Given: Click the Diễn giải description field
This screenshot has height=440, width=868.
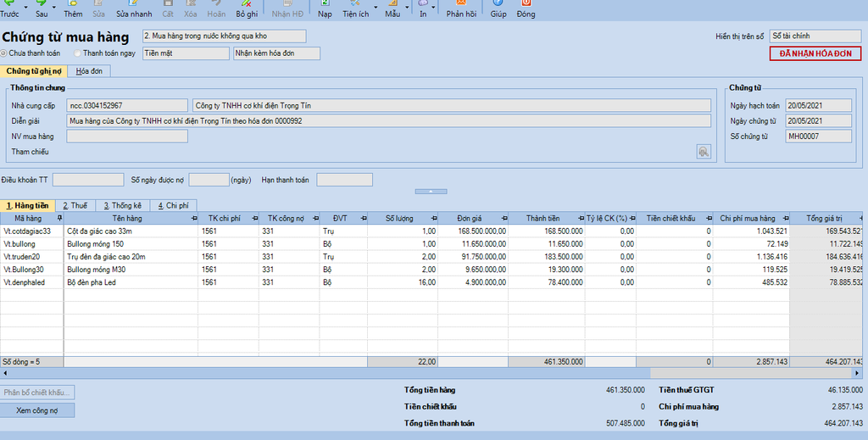Looking at the screenshot, I should (x=388, y=120).
